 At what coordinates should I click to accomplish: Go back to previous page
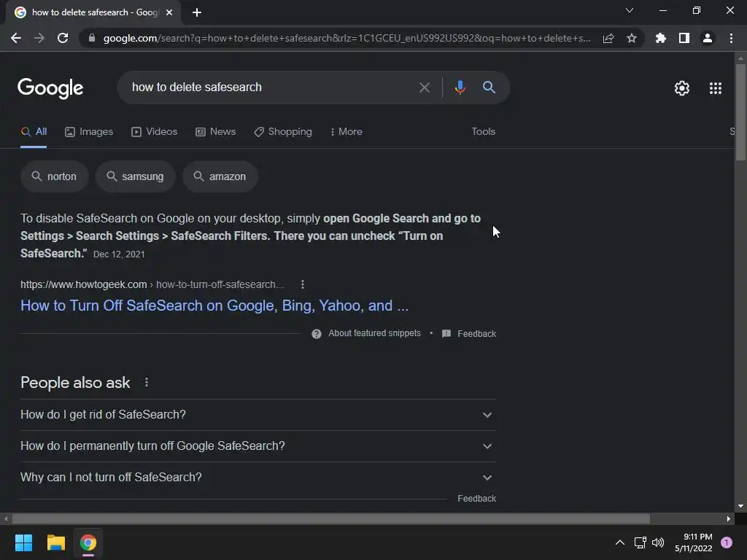[16, 38]
